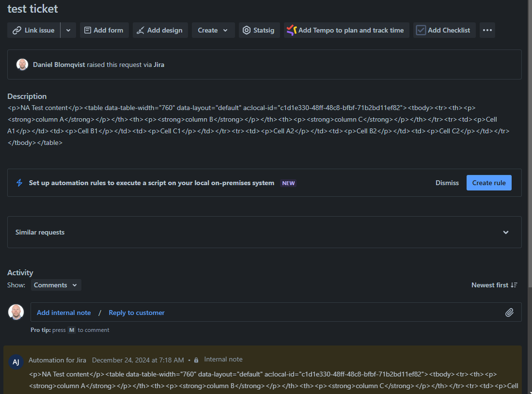532x394 pixels.
Task: Dismiss the automation rules banner
Action: 447,183
